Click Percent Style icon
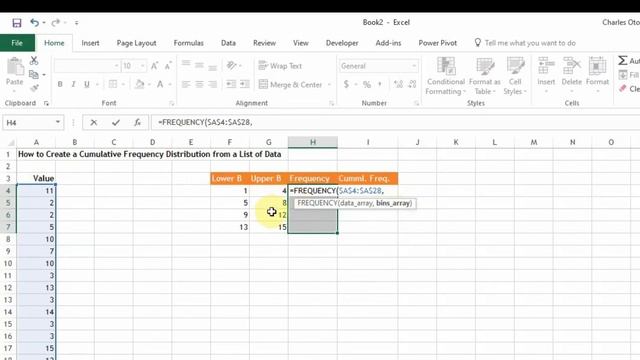Screen dimensions: 640x360 point(367,84)
